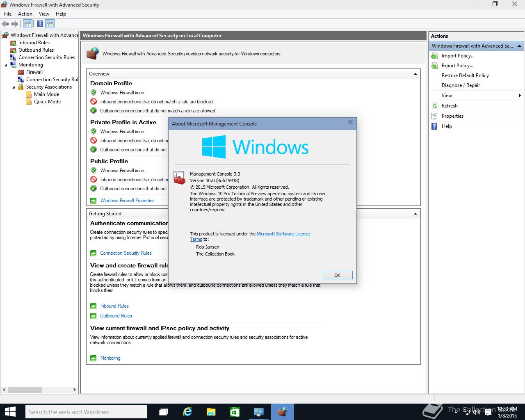
Task: Open Task View from the taskbar
Action: pos(163,412)
